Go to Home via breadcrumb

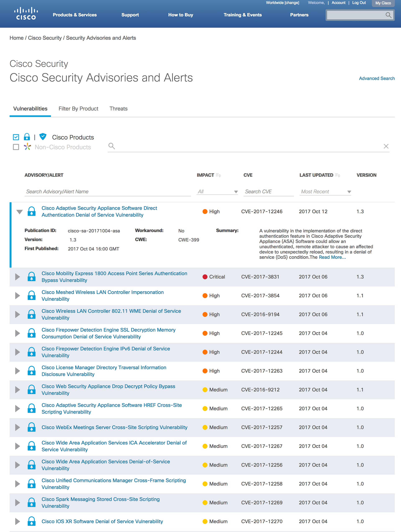[x=16, y=38]
